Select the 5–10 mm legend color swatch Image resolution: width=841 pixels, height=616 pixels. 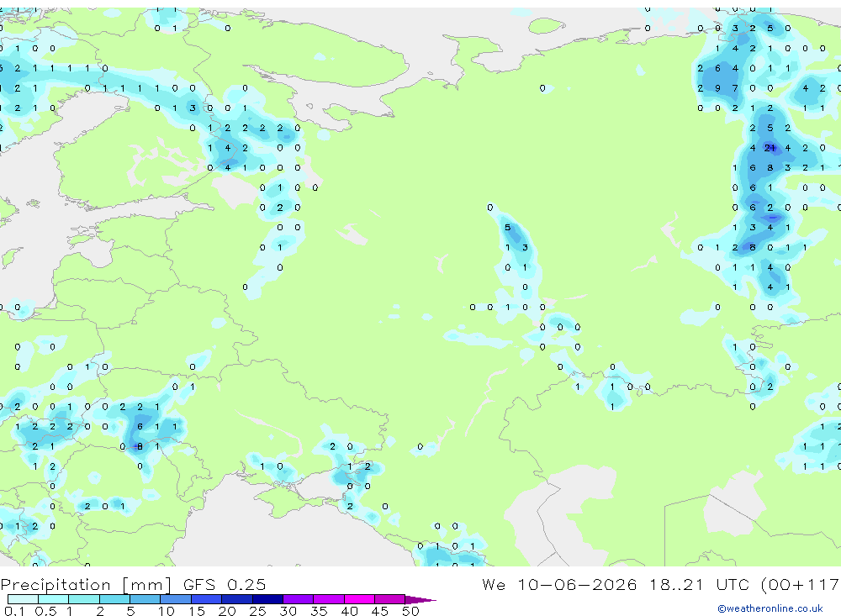(x=145, y=599)
